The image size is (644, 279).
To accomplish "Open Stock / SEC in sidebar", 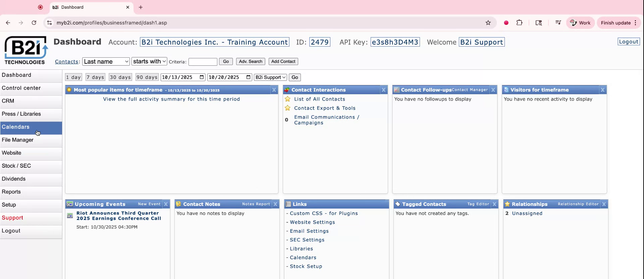I will [31, 166].
